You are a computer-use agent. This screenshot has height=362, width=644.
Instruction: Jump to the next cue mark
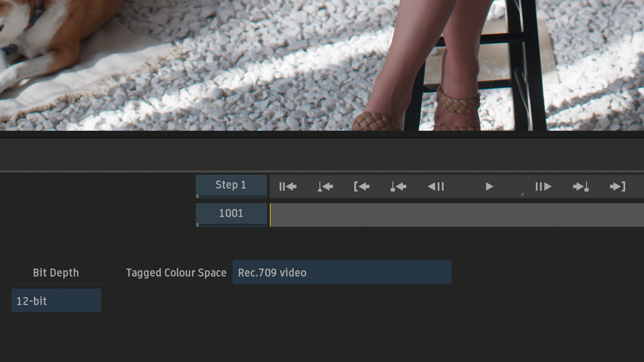581,186
